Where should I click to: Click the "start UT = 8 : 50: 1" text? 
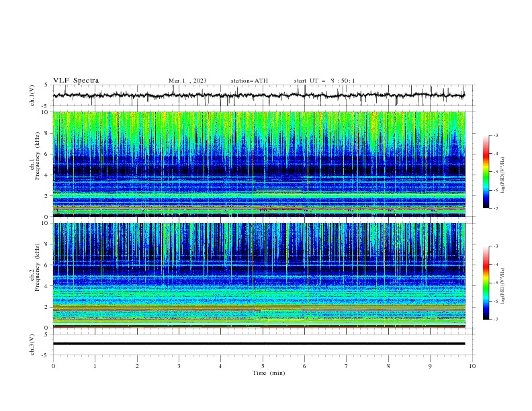(324, 81)
